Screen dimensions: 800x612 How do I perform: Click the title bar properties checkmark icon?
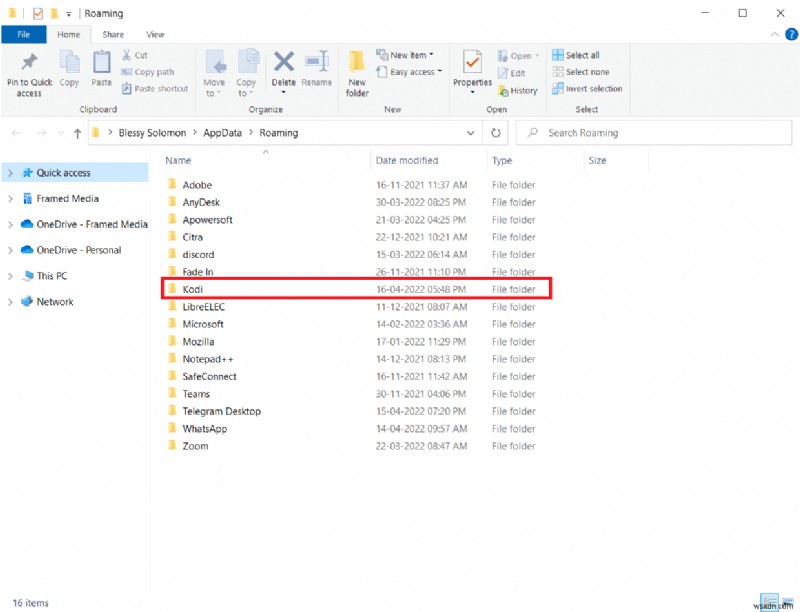pyautogui.click(x=38, y=13)
